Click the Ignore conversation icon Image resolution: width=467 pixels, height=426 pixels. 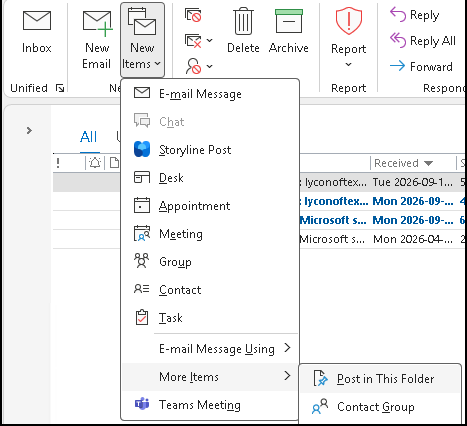[193, 15]
